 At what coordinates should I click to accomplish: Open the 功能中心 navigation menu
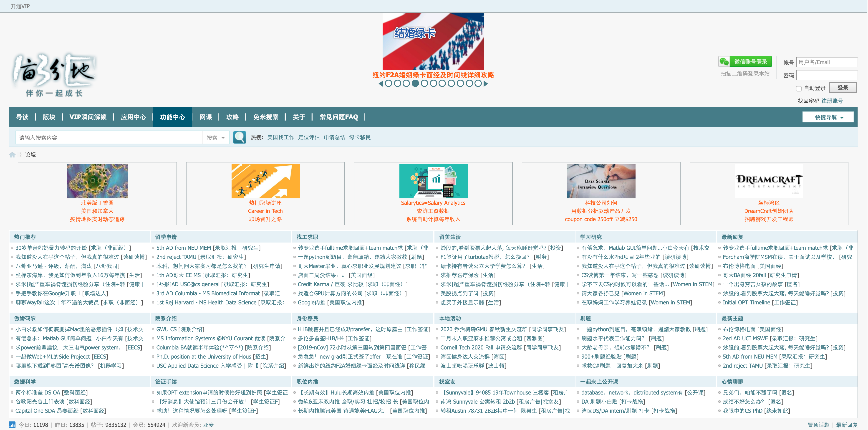point(172,117)
